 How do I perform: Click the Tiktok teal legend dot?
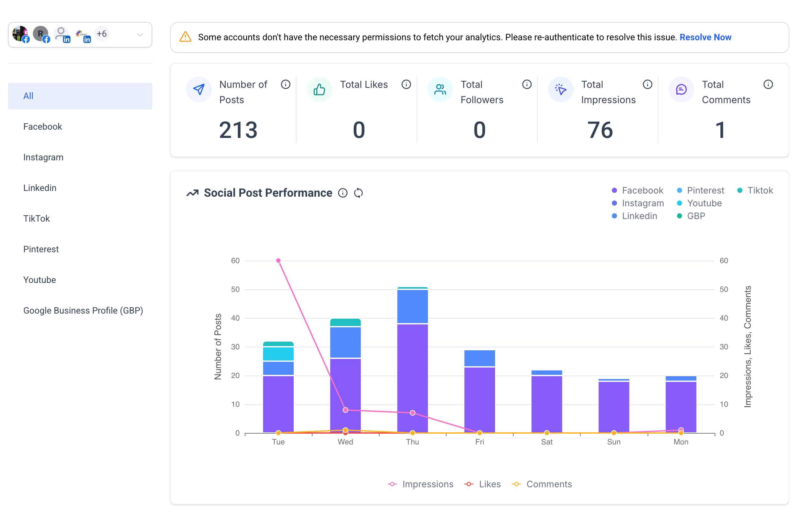740,190
